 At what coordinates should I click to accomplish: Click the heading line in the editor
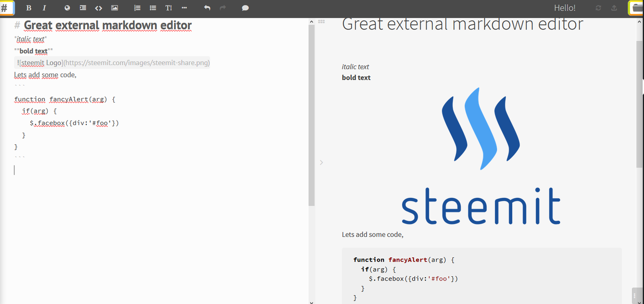103,25
